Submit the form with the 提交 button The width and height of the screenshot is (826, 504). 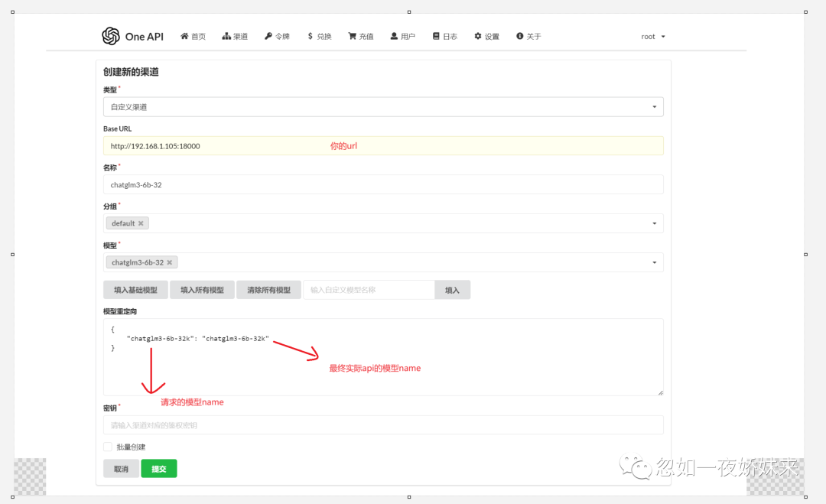coord(158,467)
